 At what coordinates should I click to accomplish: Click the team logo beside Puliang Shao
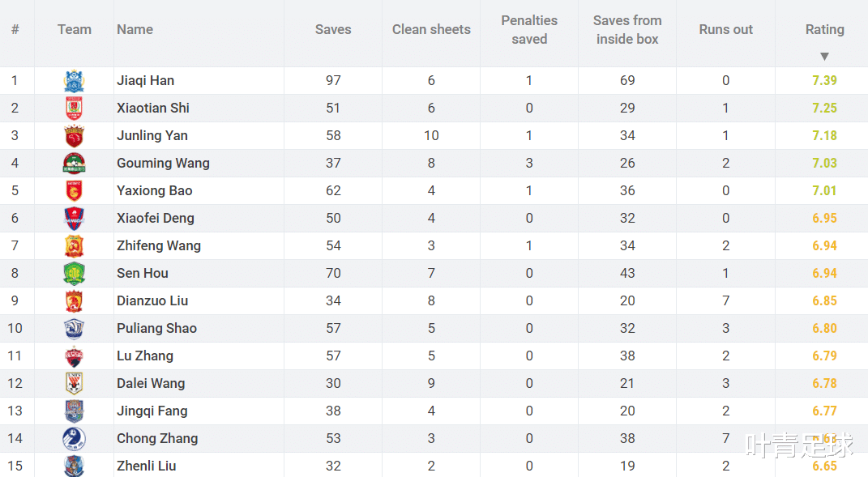tap(75, 329)
